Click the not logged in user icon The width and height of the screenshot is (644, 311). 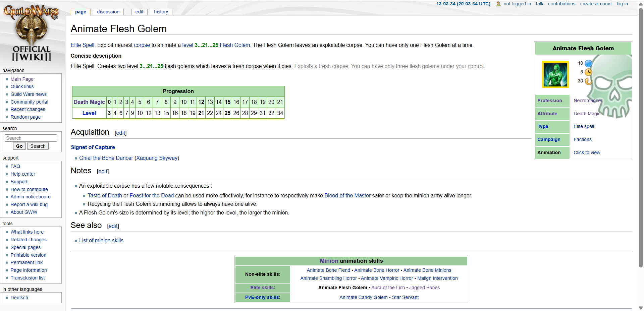click(498, 4)
